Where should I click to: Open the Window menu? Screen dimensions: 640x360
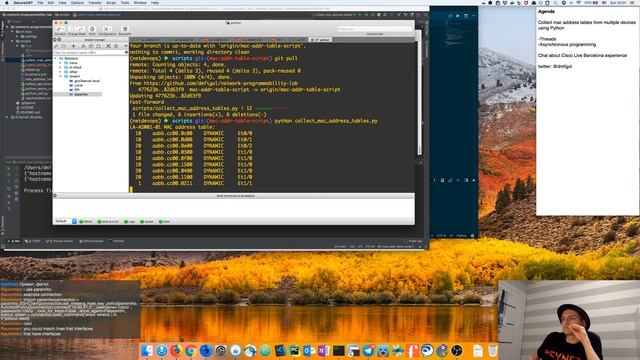pyautogui.click(x=140, y=3)
